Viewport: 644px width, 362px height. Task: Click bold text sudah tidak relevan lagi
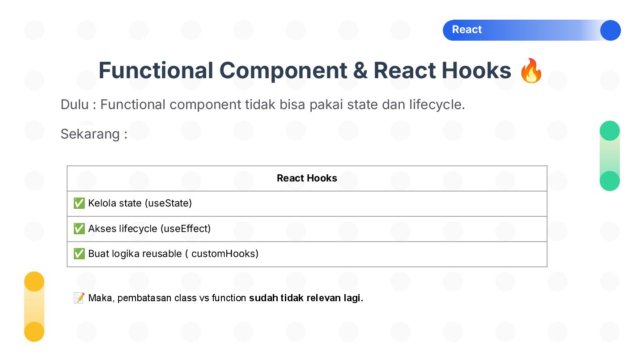pos(306,298)
